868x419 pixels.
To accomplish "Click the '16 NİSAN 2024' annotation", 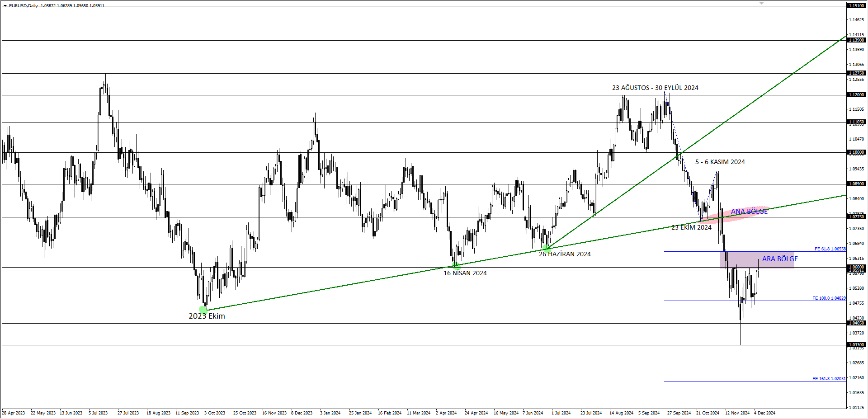I will (465, 273).
